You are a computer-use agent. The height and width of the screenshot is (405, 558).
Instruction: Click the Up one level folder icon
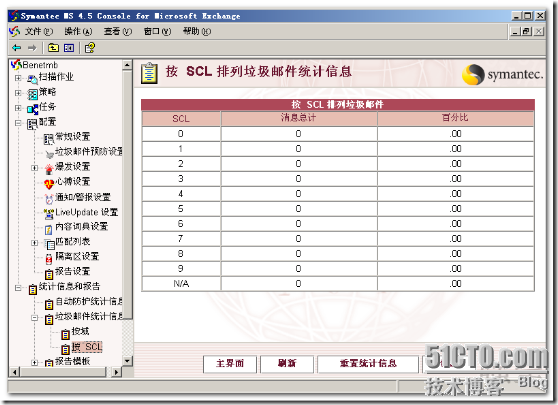[x=53, y=48]
